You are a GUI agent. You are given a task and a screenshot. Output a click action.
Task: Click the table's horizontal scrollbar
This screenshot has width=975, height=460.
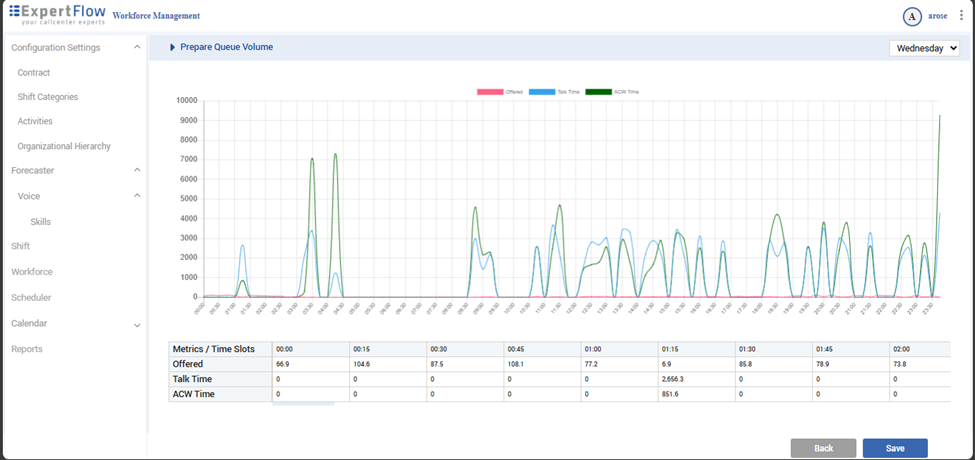pos(303,404)
